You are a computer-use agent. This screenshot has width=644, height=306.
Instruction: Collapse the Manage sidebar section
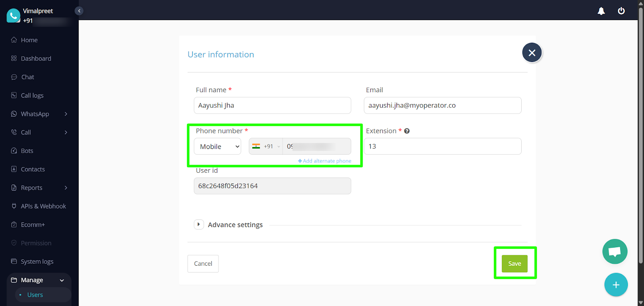pos(62,280)
